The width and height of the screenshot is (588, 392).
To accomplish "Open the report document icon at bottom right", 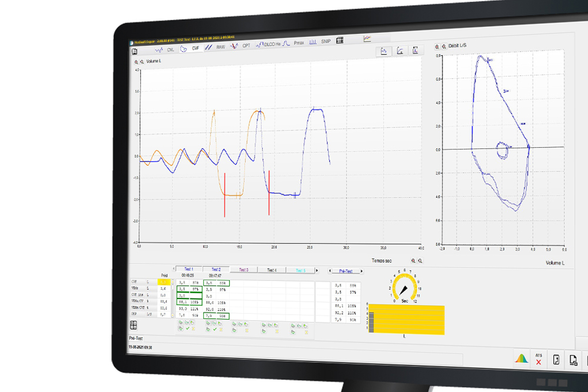I will pos(573,360).
